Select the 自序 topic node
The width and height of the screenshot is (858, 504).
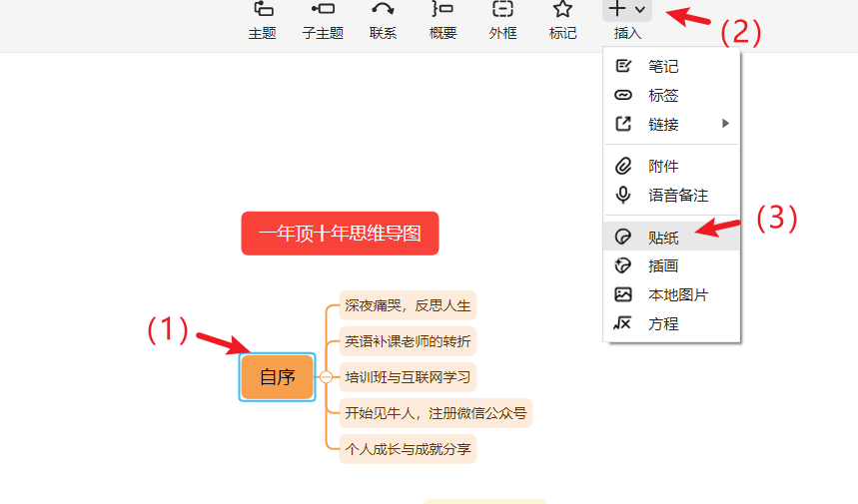277,377
